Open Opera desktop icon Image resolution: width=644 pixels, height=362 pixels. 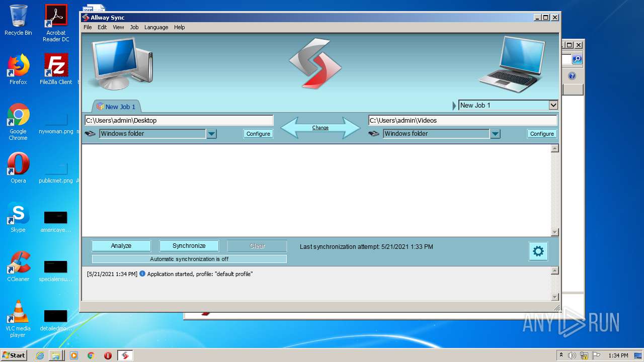point(18,168)
